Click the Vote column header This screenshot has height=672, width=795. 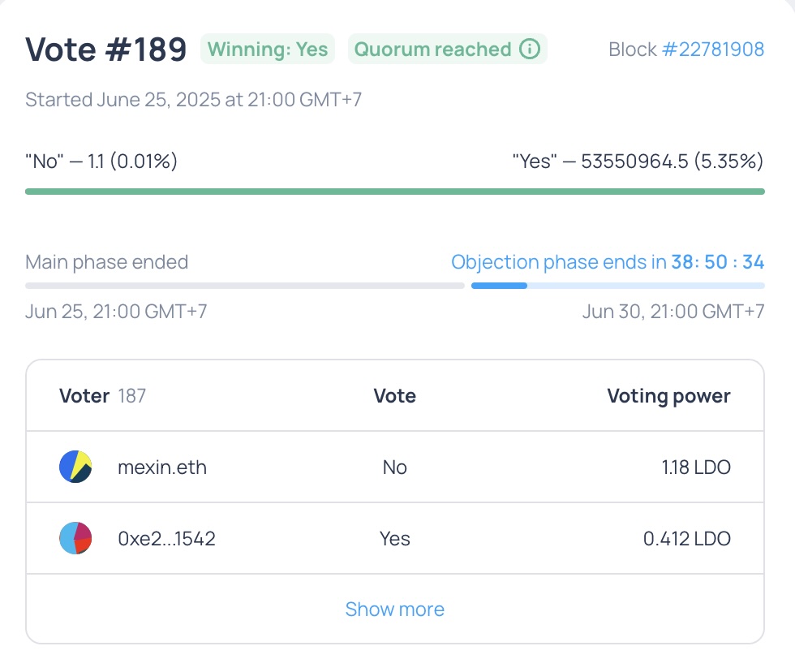tap(395, 395)
